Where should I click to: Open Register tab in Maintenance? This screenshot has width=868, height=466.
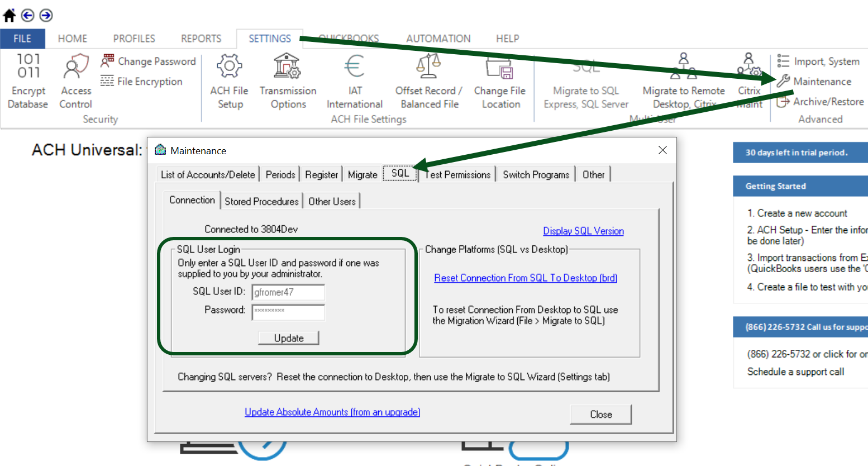(x=322, y=174)
